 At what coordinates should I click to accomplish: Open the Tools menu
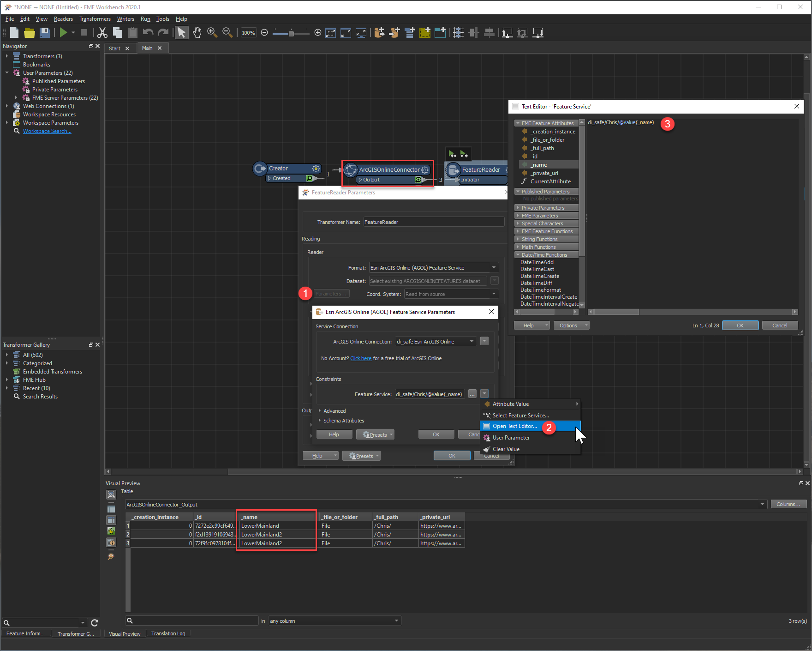coord(163,19)
